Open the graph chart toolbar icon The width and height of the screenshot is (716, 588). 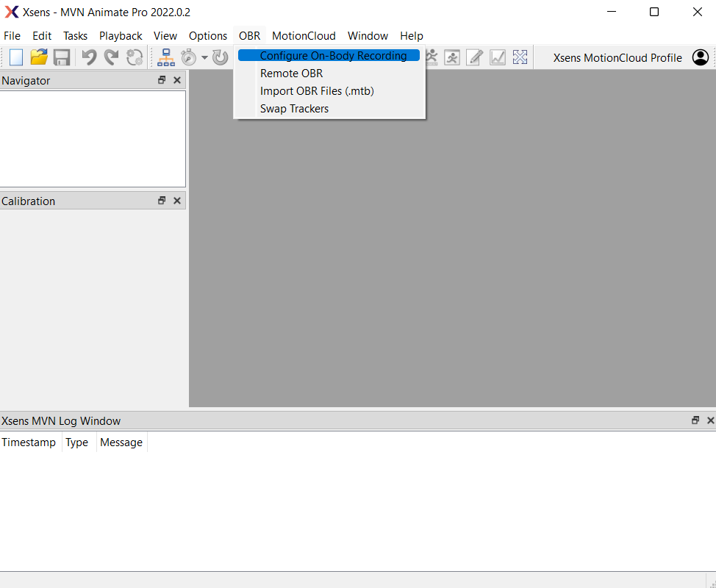[x=498, y=57]
